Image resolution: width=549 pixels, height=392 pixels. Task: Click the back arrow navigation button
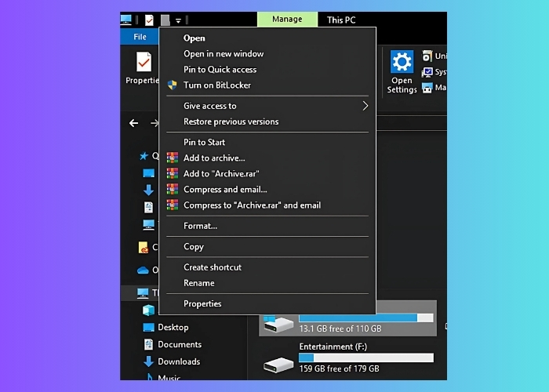click(x=133, y=123)
